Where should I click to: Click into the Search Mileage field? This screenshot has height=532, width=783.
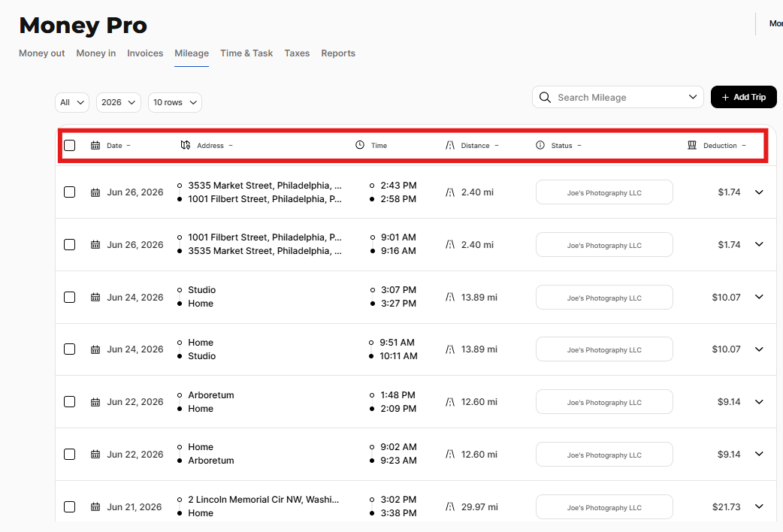click(618, 97)
